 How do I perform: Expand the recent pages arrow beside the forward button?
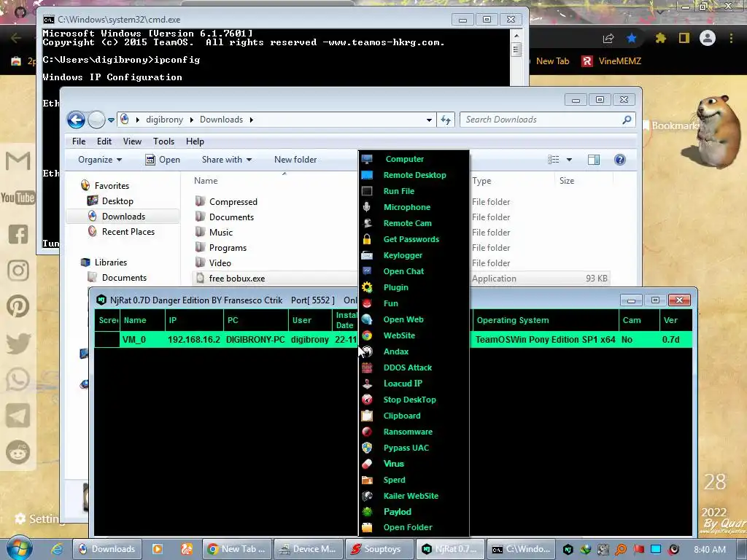coord(111,120)
